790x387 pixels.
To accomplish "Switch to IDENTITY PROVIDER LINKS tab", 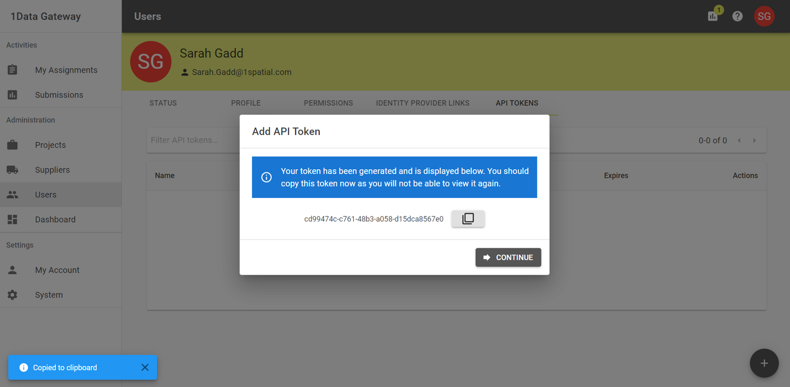I will coord(423,103).
